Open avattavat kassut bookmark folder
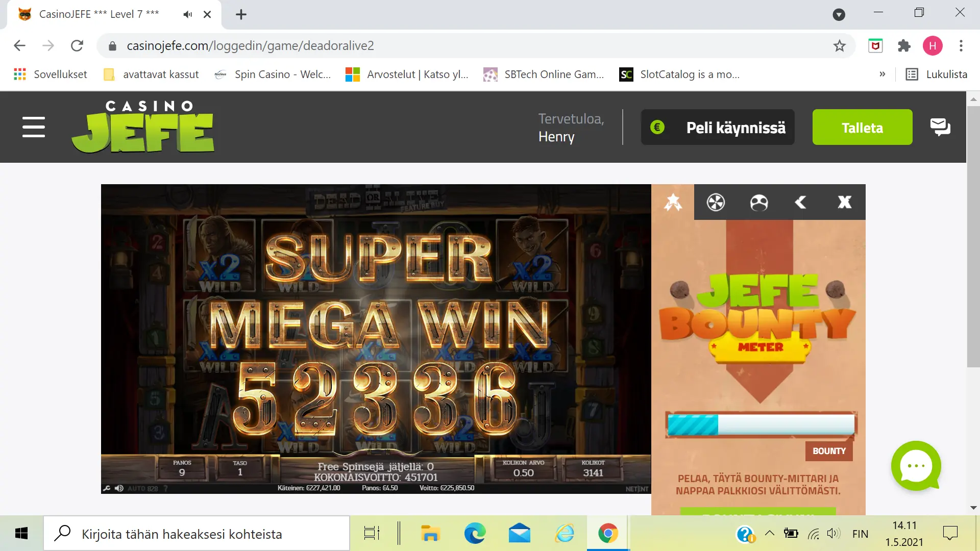980x551 pixels. tap(151, 74)
